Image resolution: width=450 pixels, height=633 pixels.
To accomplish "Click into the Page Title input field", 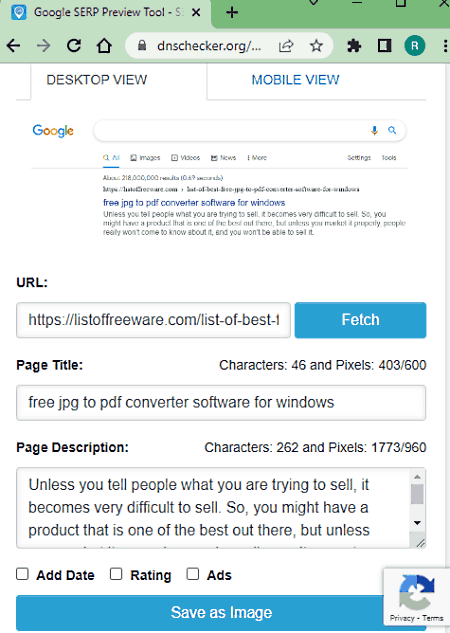I will (x=221, y=402).
